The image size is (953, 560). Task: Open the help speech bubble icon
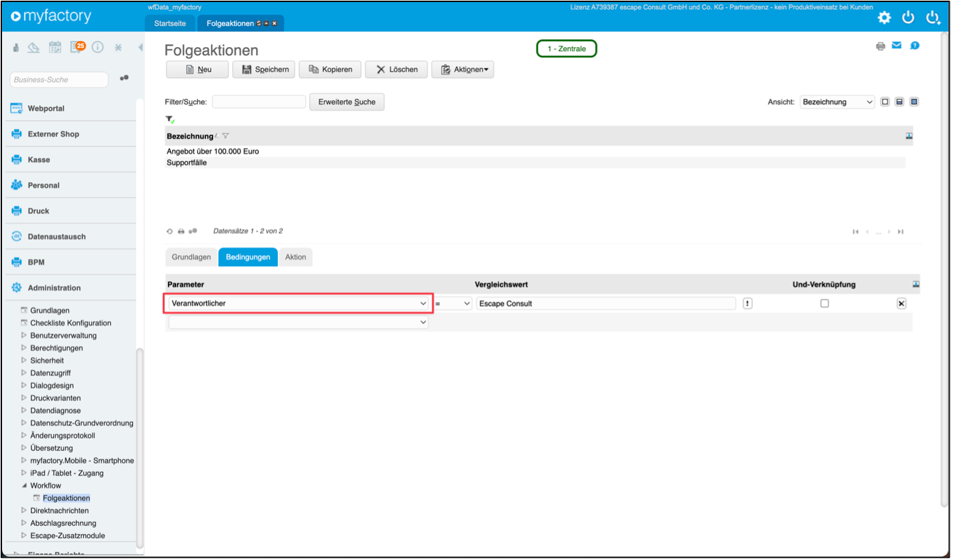915,46
